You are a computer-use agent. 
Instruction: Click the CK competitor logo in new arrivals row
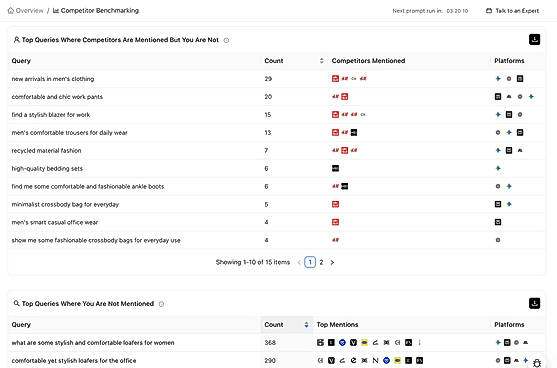pyautogui.click(x=353, y=79)
